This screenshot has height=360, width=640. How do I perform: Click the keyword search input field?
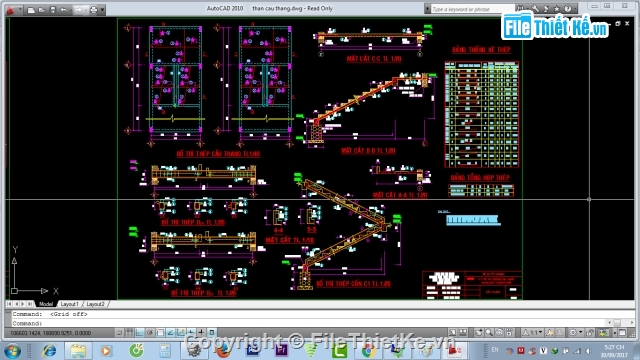[472, 9]
